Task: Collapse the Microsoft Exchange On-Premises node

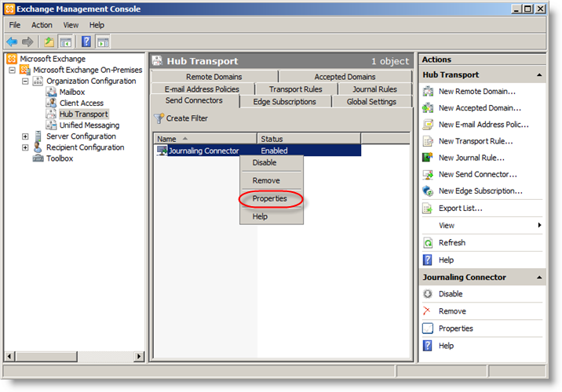Action: (x=12, y=70)
